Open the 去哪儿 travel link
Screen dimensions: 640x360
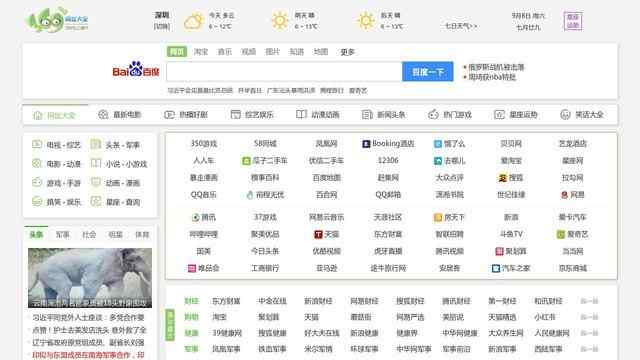coord(449,161)
